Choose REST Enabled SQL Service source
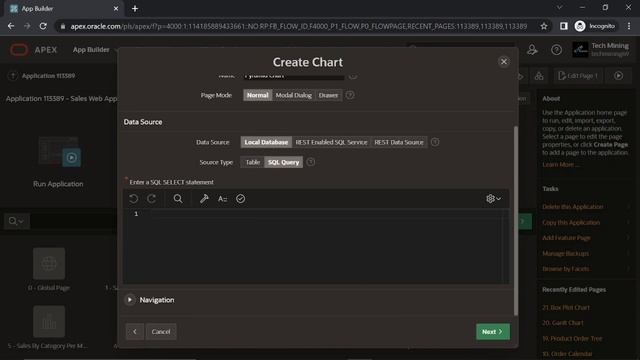640x360 pixels. click(x=331, y=142)
